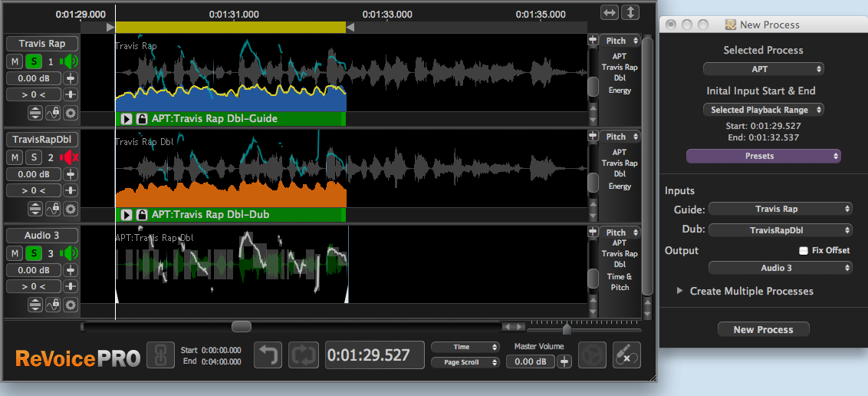Click the speaker icon on Audio 3 track
Image resolution: width=868 pixels, height=396 pixels.
pyautogui.click(x=70, y=253)
